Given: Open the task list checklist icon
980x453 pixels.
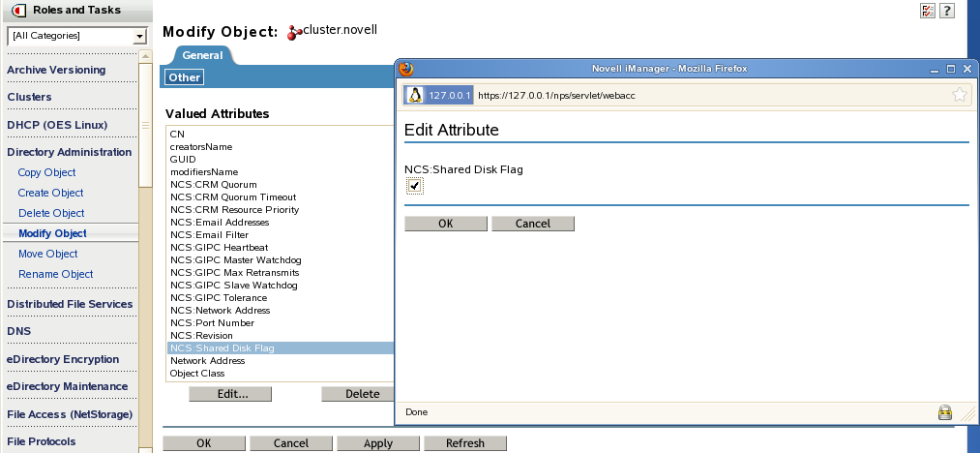Looking at the screenshot, I should click(928, 10).
